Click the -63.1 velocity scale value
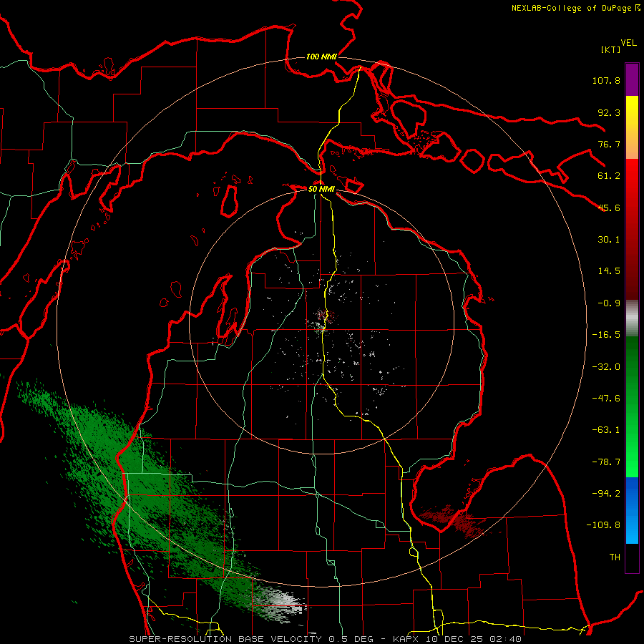The height and width of the screenshot is (644, 644). [606, 430]
